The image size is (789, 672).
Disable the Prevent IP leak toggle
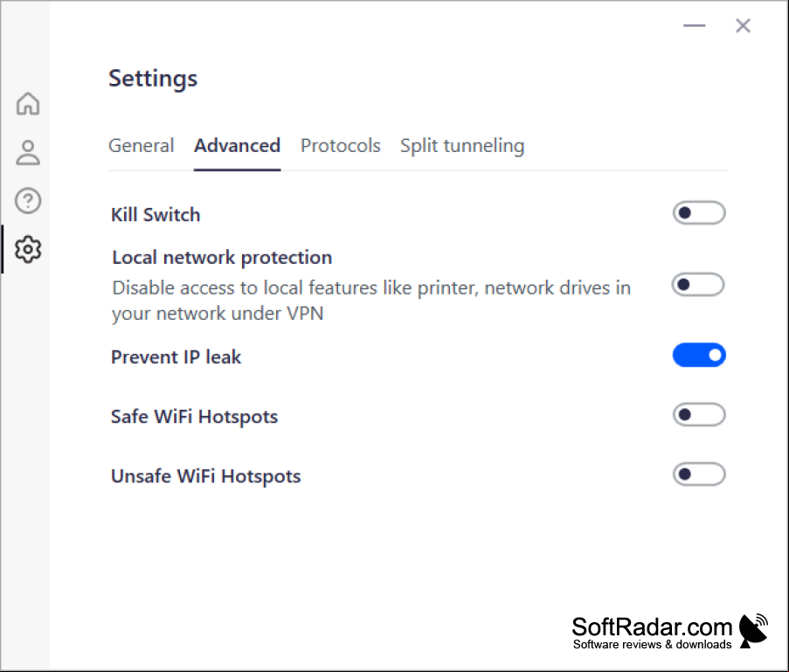click(x=699, y=356)
